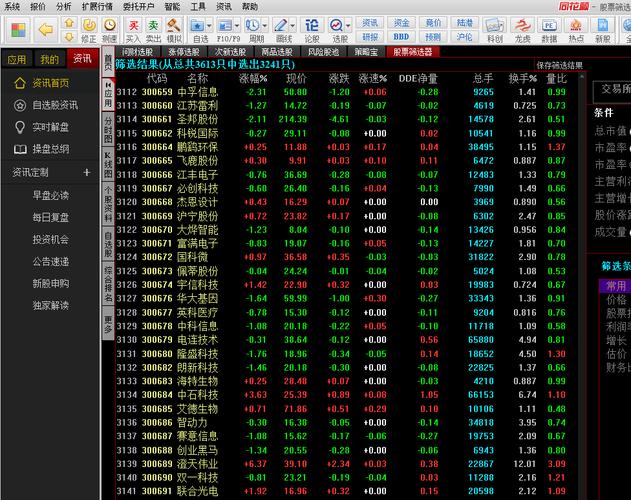This screenshot has height=500, width=631.
Task: Select the 我的 sidebar tab
Action: (x=49, y=59)
